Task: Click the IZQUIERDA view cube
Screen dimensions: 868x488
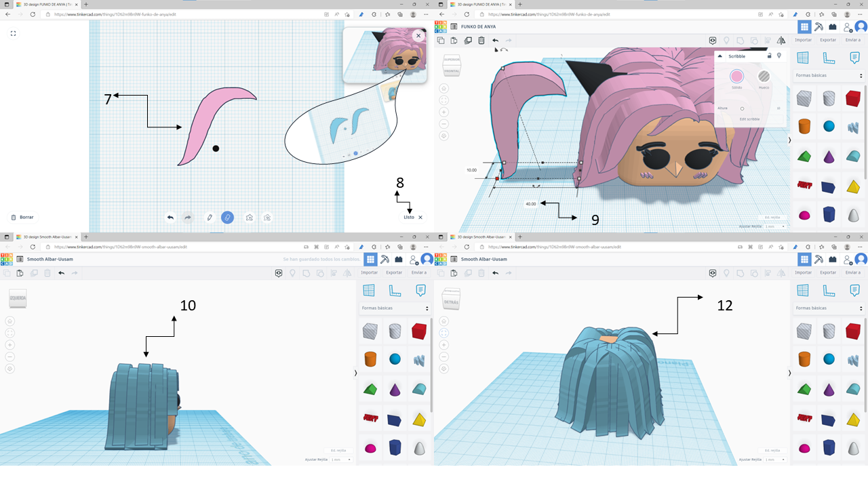Action: coord(17,299)
